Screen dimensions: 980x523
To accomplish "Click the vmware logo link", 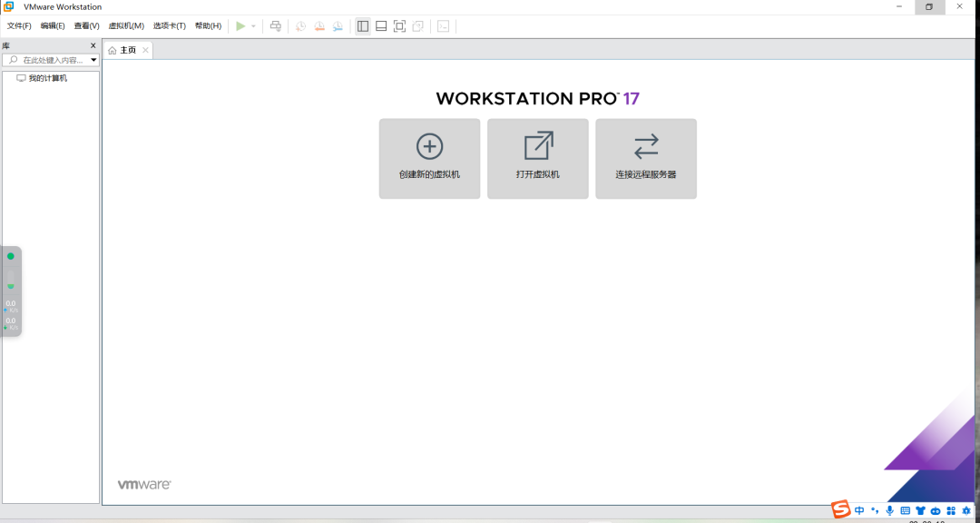I will [x=144, y=484].
